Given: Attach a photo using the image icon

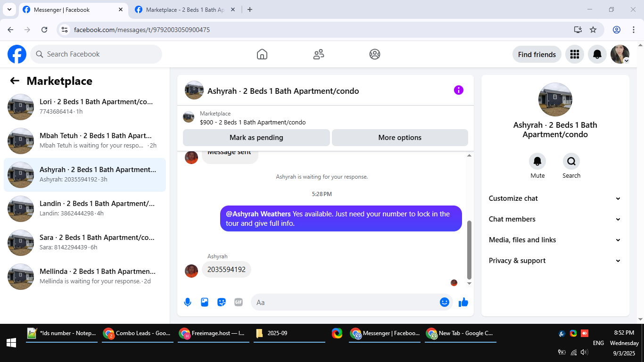Looking at the screenshot, I should [x=205, y=302].
